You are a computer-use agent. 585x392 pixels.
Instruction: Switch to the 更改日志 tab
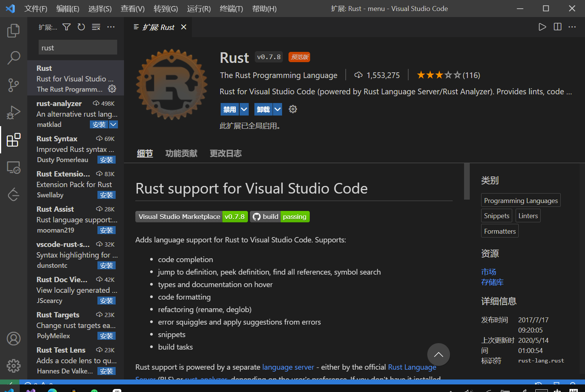point(226,153)
